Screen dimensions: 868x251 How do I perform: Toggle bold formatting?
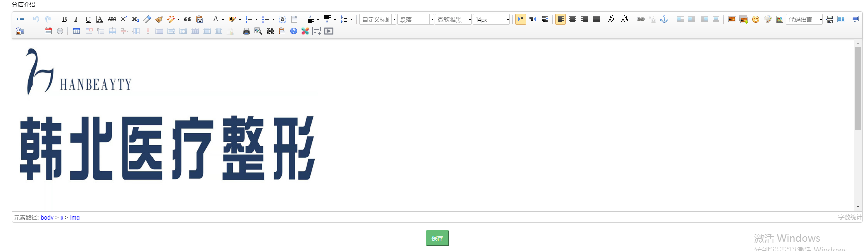(x=64, y=19)
